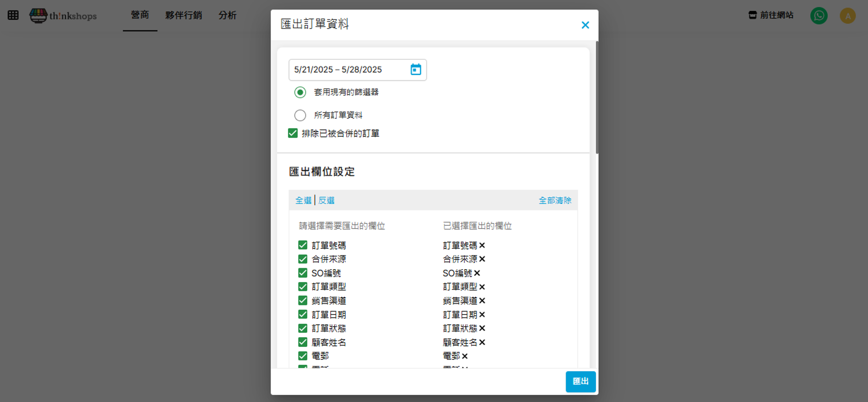Open WhatsApp support icon
Screen dimensions: 868x402
[x=819, y=15]
